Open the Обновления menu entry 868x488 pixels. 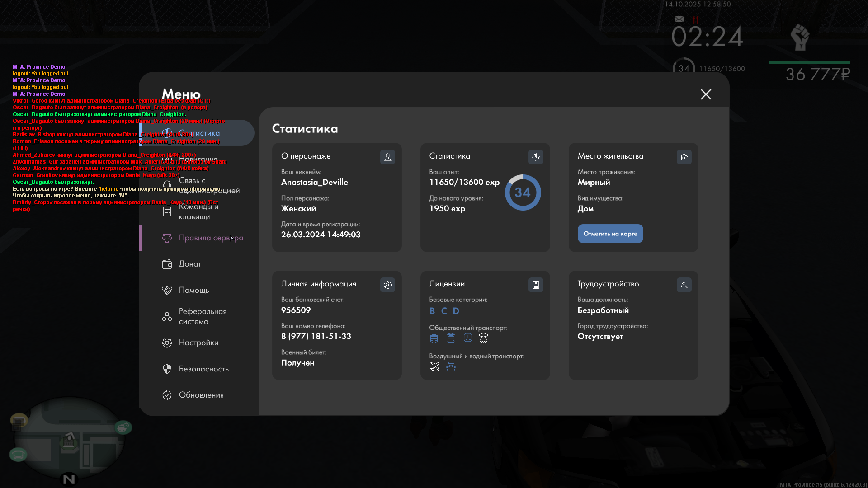201,395
